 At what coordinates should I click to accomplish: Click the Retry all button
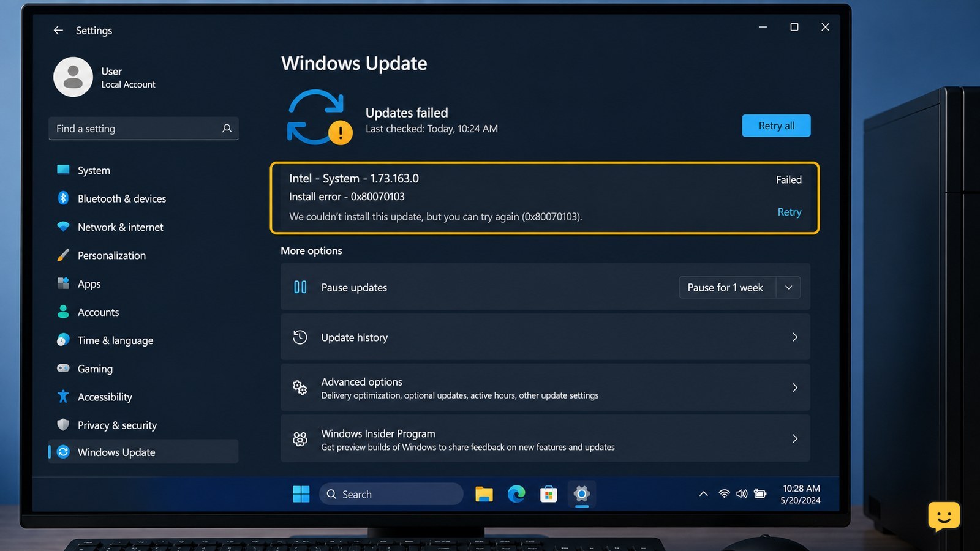[776, 126]
